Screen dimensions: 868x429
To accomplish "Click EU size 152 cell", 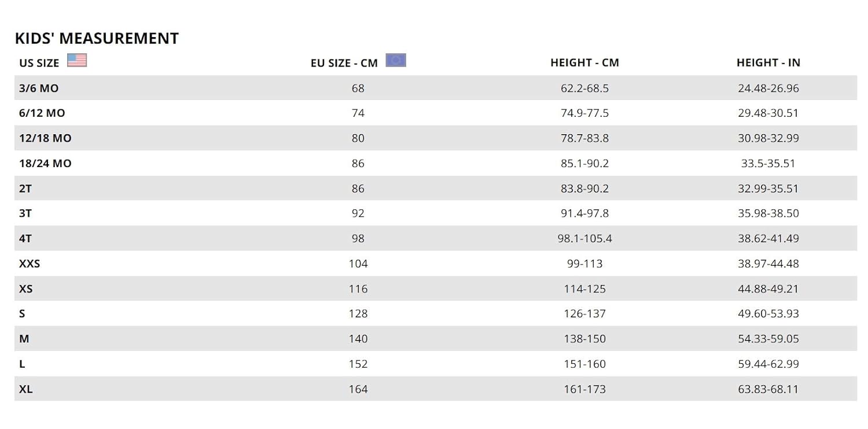I will [x=358, y=364].
